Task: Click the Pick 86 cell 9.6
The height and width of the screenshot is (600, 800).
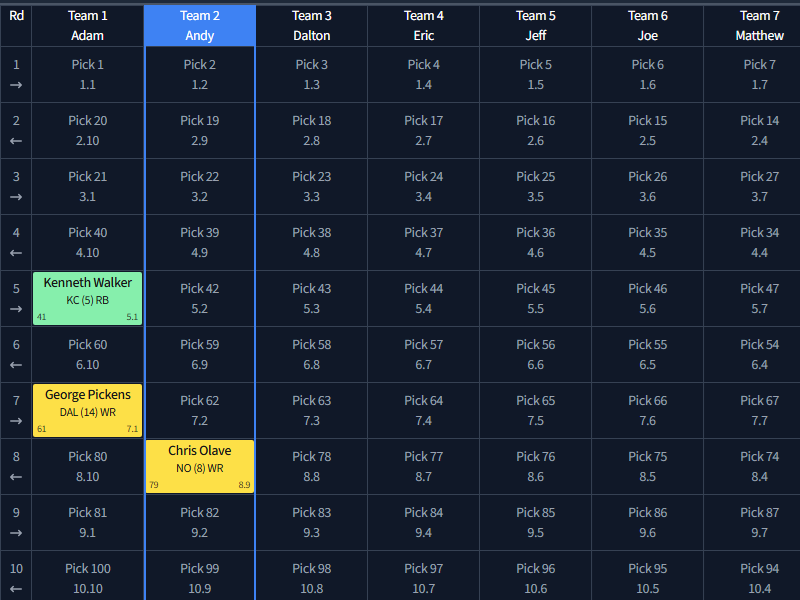Action: (x=647, y=522)
